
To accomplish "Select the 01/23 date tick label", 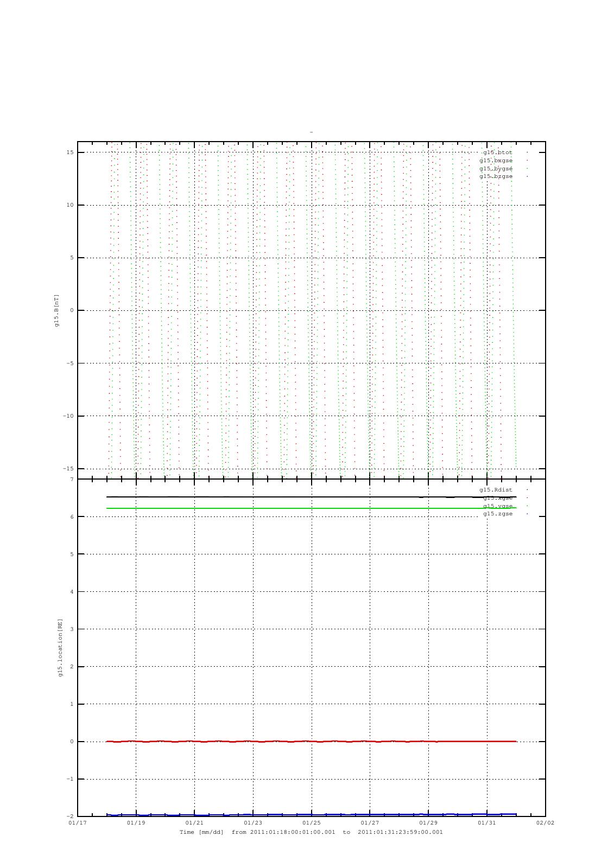I will coord(253,823).
